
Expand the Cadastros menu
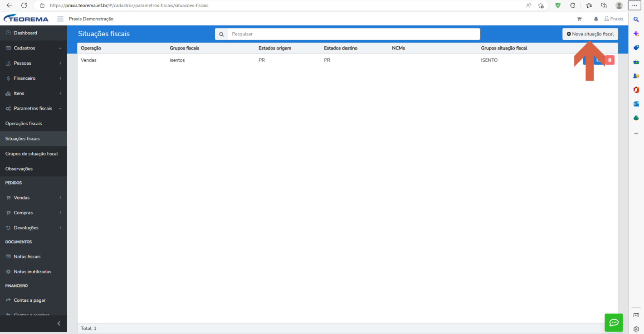pos(34,48)
